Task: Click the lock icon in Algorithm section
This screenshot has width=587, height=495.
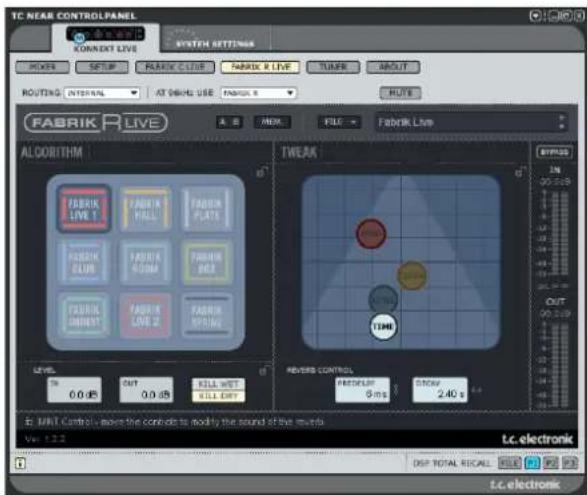Action: 262,172
